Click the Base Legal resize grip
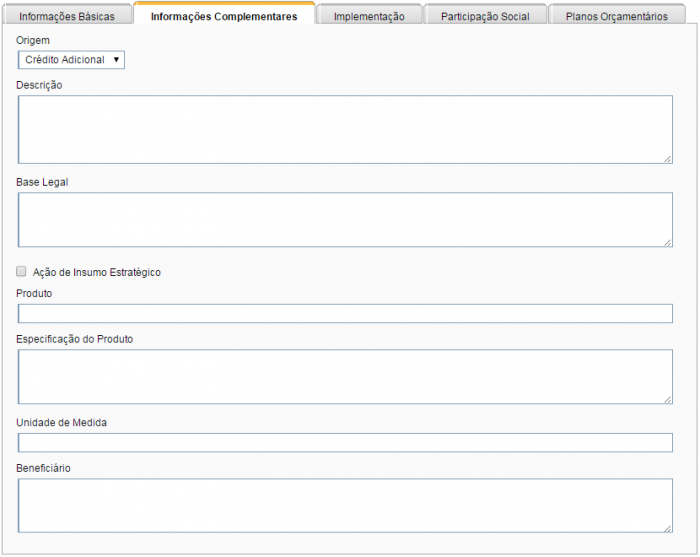Screen dimensions: 700x557 pyautogui.click(x=667, y=241)
